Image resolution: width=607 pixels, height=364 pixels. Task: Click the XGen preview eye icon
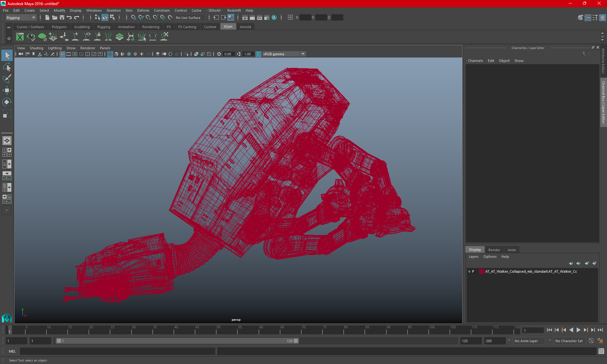click(x=31, y=37)
